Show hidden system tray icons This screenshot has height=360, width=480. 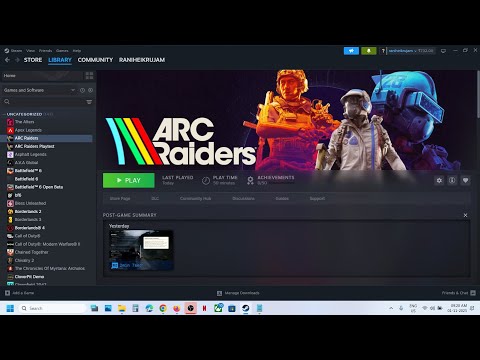[391, 308]
